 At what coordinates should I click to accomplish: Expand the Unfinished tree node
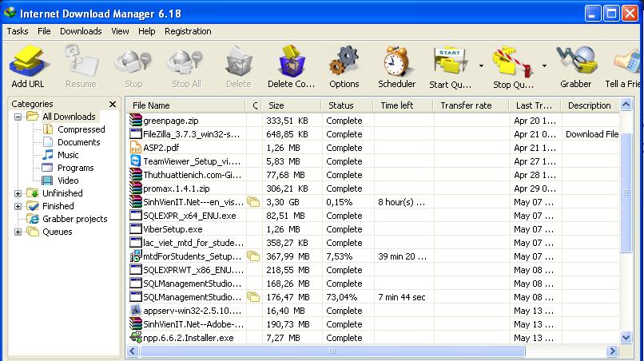pyautogui.click(x=18, y=193)
